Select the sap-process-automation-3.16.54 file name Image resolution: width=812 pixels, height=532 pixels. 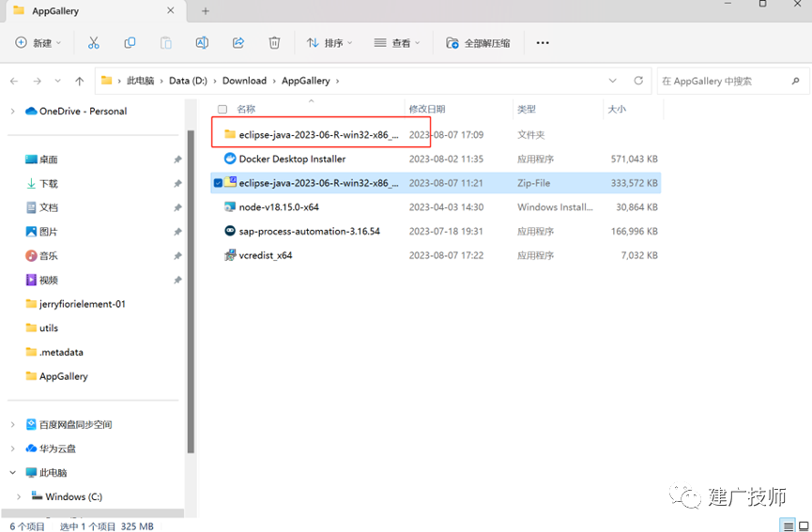310,232
